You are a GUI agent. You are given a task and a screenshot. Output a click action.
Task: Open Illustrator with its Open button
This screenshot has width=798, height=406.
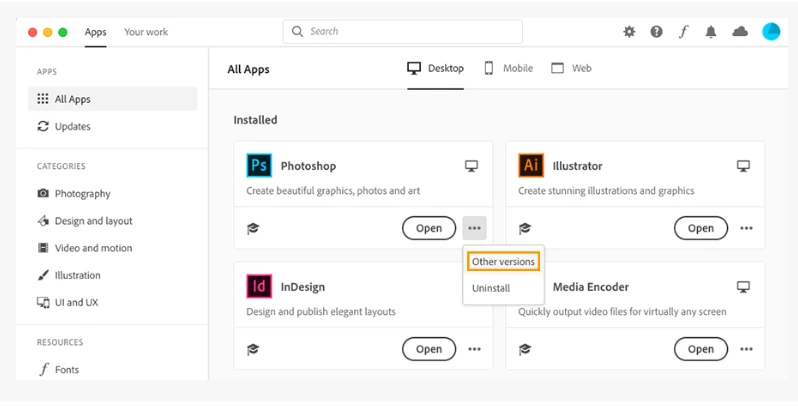pyautogui.click(x=701, y=228)
